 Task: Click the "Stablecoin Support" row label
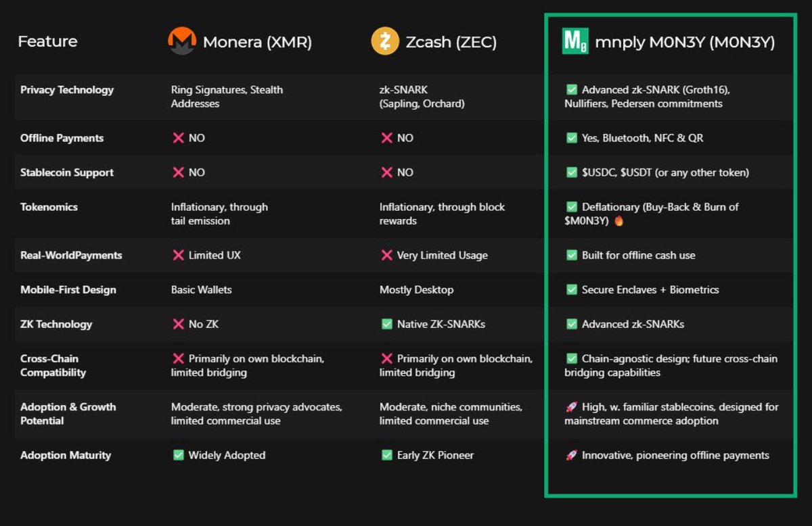pyautogui.click(x=67, y=172)
